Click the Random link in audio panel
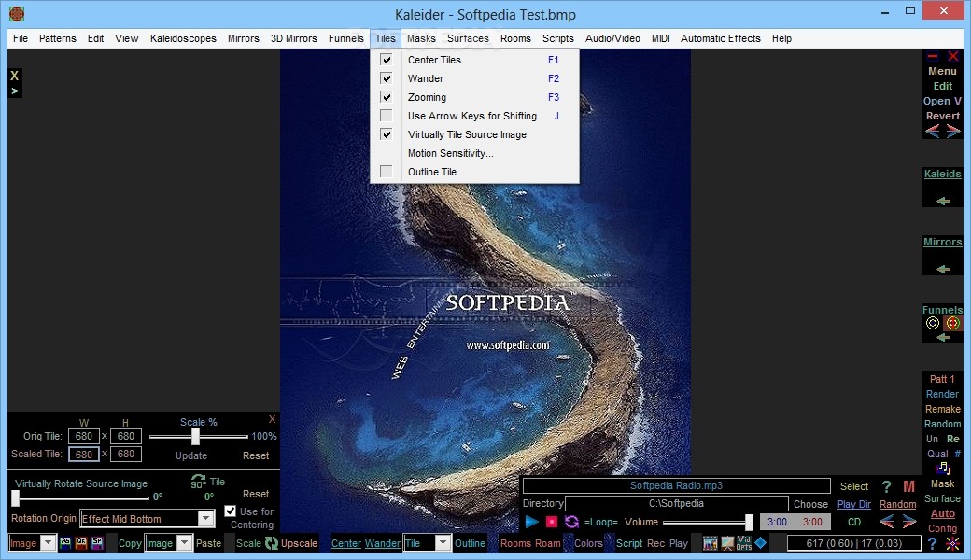The width and height of the screenshot is (971, 560). [897, 504]
